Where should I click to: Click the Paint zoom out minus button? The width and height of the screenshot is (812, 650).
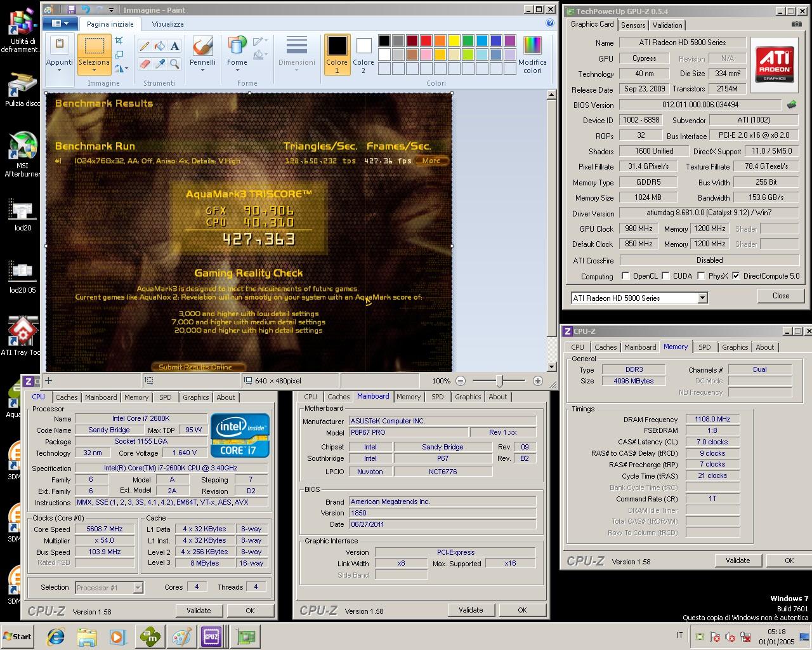[x=461, y=381]
